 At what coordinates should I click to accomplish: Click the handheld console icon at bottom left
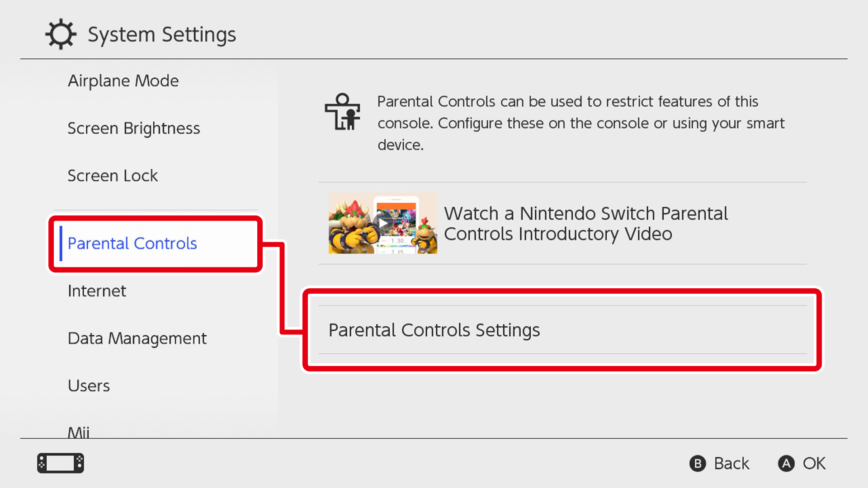click(61, 463)
